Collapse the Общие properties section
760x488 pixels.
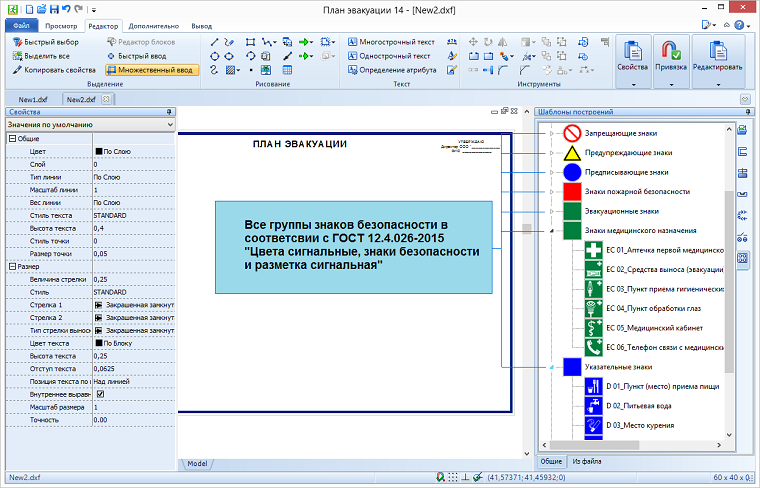pyautogui.click(x=11, y=138)
